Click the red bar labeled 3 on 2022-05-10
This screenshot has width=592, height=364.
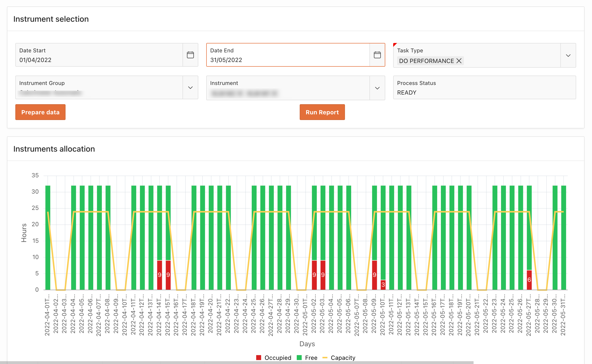point(383,285)
